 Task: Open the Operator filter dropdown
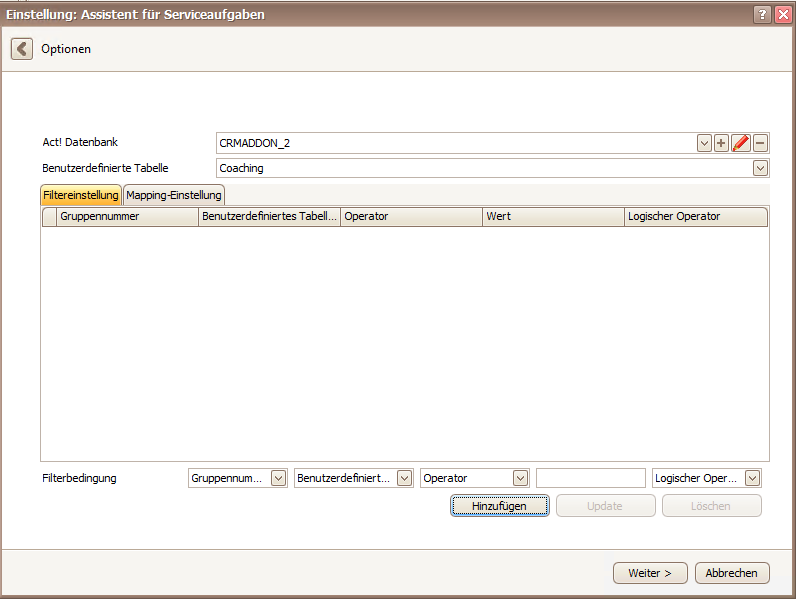(x=520, y=478)
